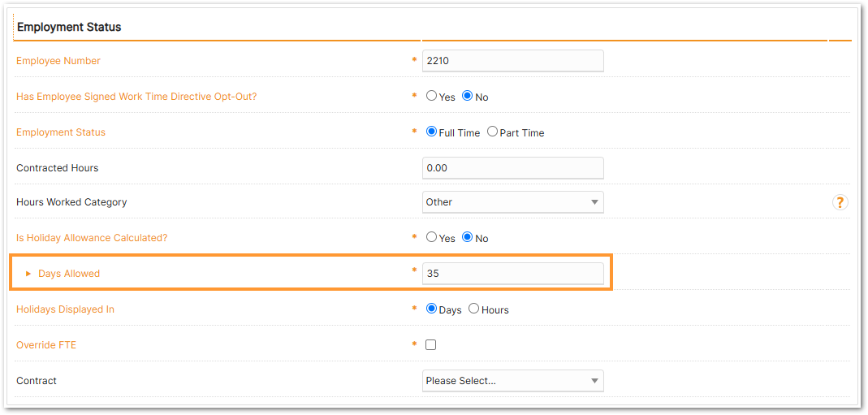Click the Override FTE label
Screen dimensions: 868x415
click(x=46, y=344)
